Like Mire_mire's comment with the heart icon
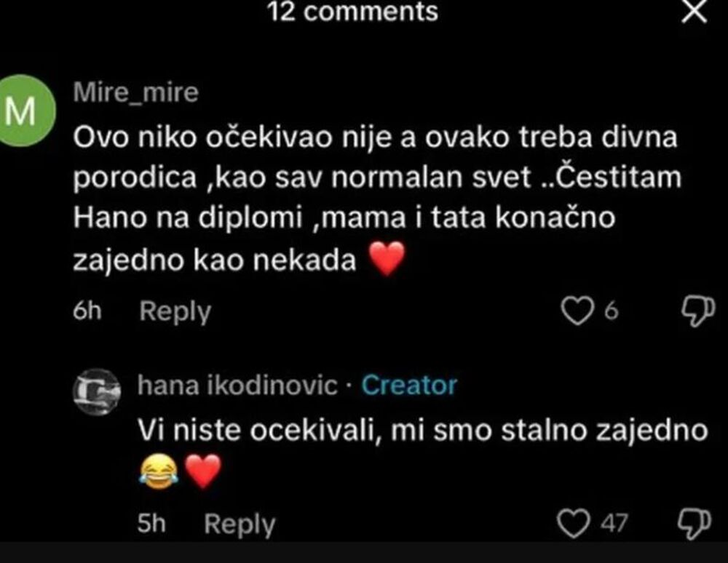728x563 pixels. click(578, 311)
